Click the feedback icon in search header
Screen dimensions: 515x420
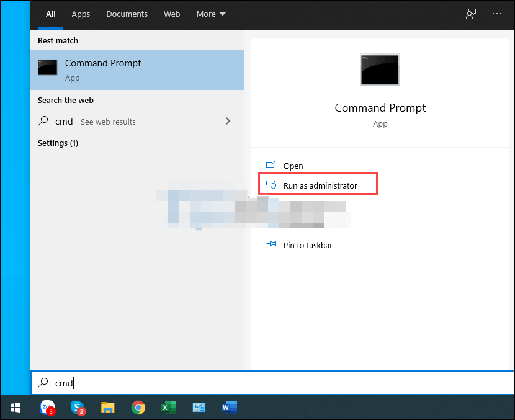coord(471,14)
